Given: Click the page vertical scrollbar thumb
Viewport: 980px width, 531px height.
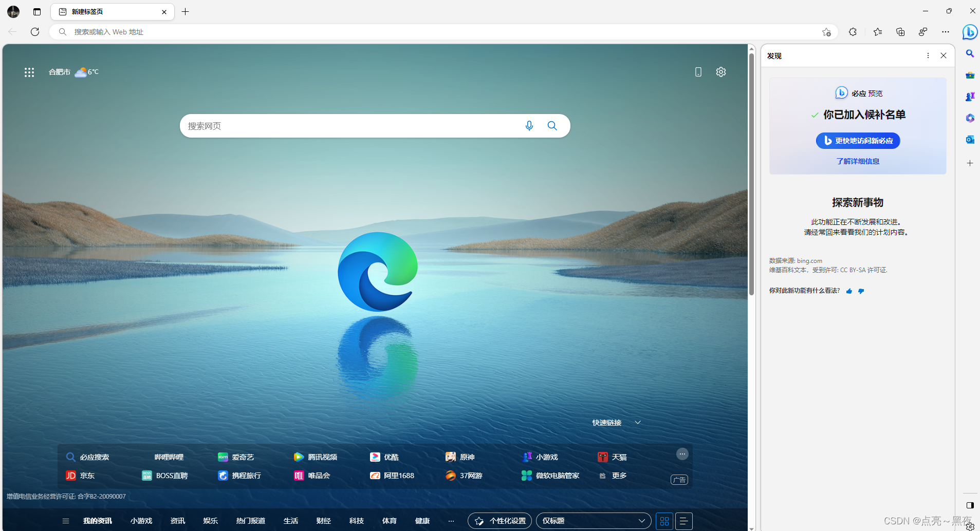Looking at the screenshot, I should [x=751, y=174].
